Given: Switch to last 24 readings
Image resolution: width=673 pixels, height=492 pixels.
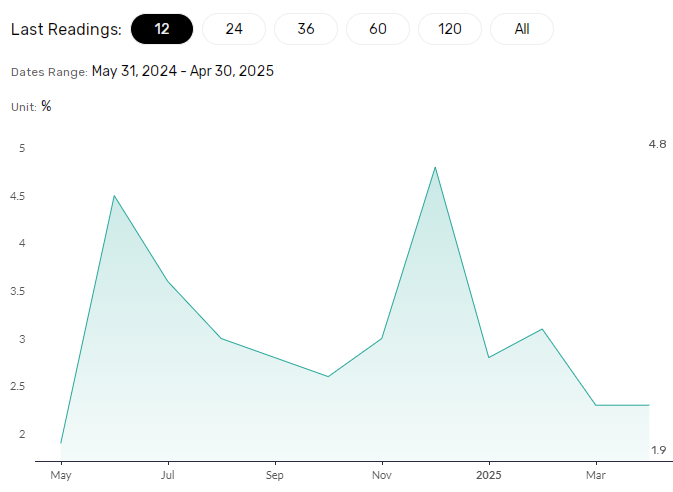Looking at the screenshot, I should click(234, 29).
